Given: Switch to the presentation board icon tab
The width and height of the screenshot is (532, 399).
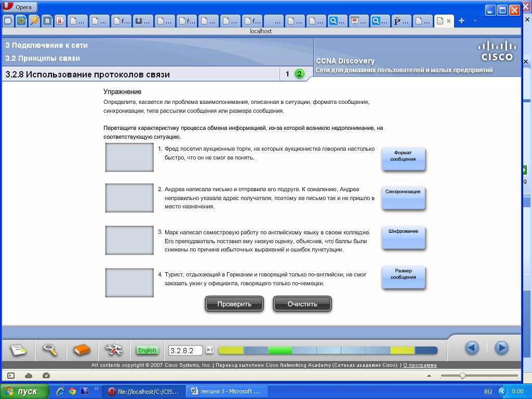Looking at the screenshot, I should (x=358, y=21).
